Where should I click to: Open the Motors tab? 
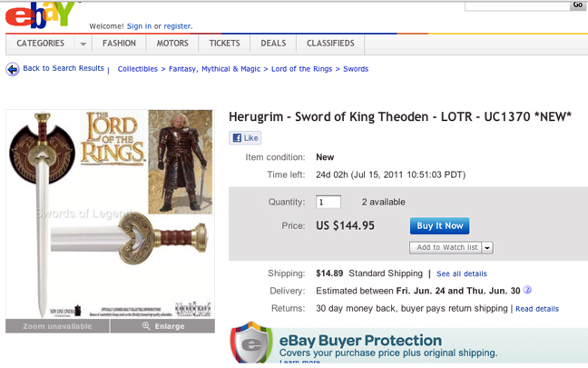pyautogui.click(x=172, y=44)
